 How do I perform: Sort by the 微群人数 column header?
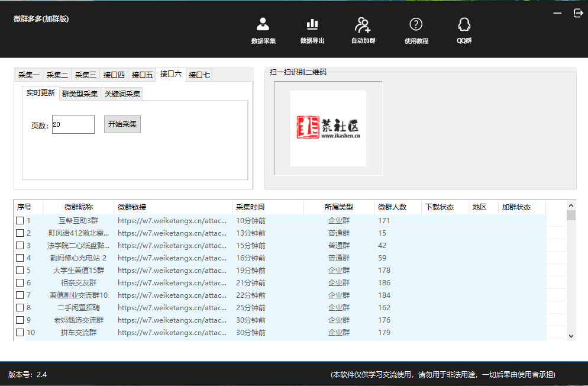pos(392,207)
